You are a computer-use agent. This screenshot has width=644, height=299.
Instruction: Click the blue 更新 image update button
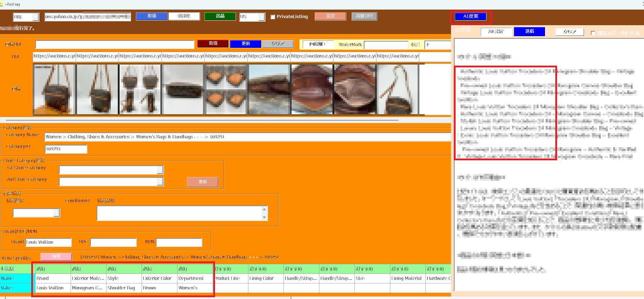pyautogui.click(x=246, y=44)
